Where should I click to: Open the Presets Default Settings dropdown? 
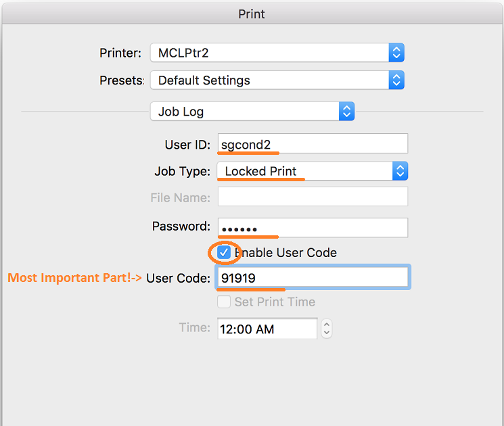tap(277, 80)
